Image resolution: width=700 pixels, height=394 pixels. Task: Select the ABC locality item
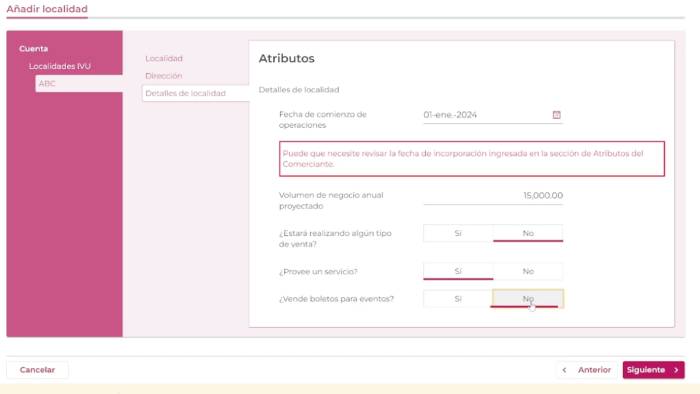(x=79, y=83)
